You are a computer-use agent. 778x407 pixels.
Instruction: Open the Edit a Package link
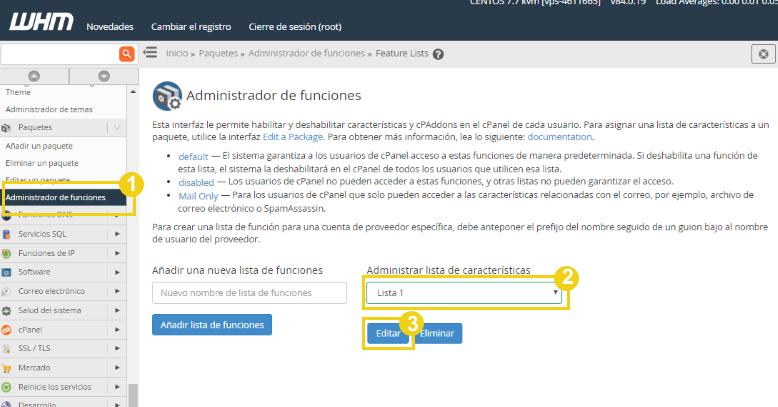(293, 137)
